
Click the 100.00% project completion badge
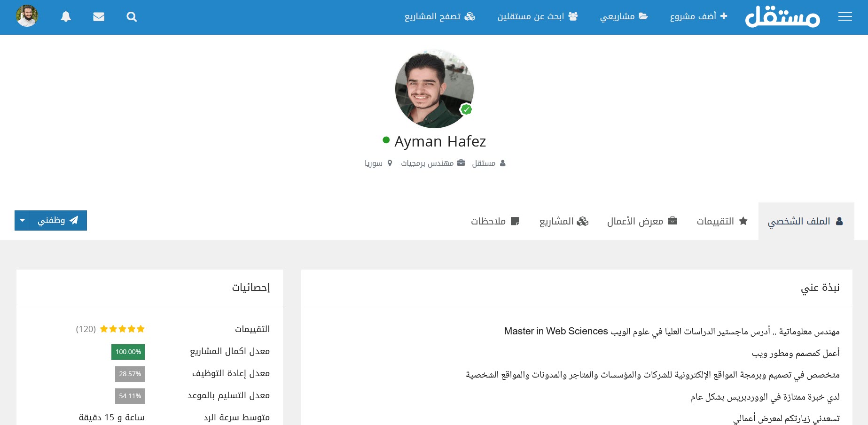pos(128,352)
